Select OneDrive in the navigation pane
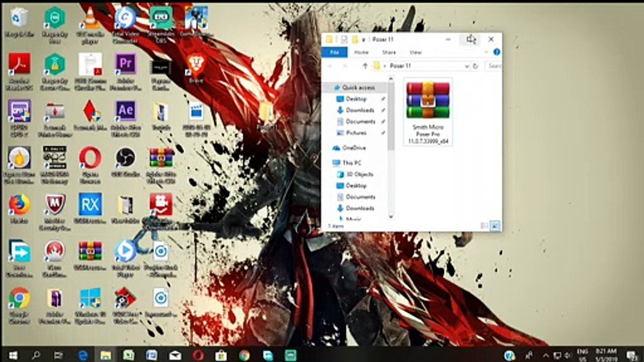Screen dimensions: 644x362 pos(354,148)
